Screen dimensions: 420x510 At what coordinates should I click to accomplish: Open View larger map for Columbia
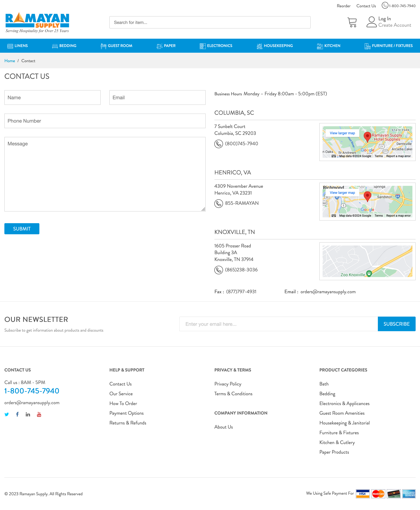[x=342, y=133]
